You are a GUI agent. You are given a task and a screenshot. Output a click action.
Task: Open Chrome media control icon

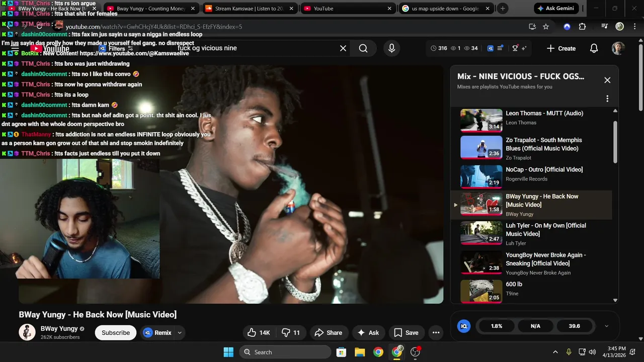[605, 27]
